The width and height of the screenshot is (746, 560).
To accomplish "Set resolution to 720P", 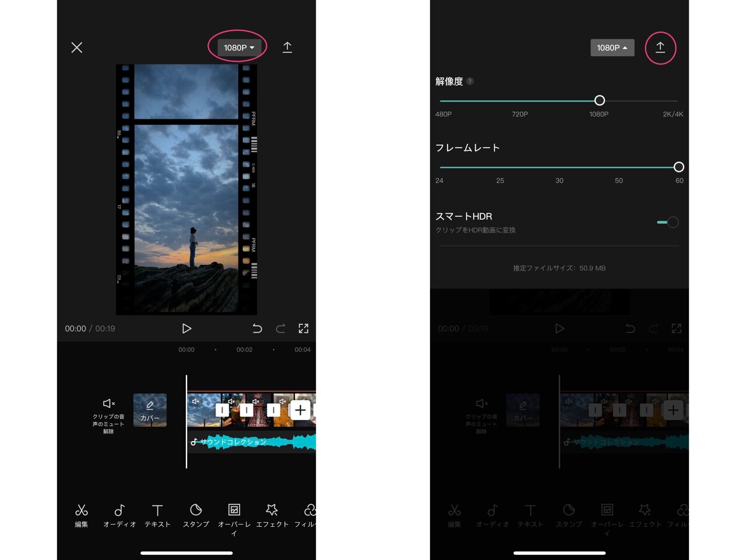I will 520,114.
